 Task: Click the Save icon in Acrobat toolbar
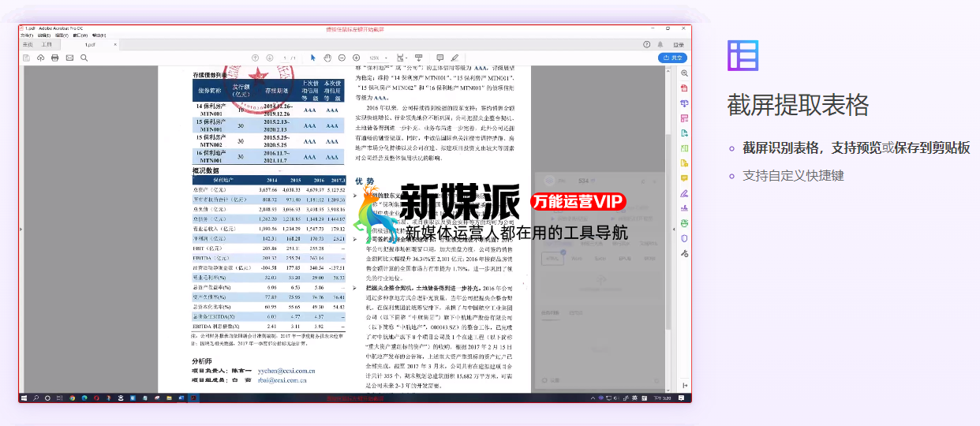point(26,58)
